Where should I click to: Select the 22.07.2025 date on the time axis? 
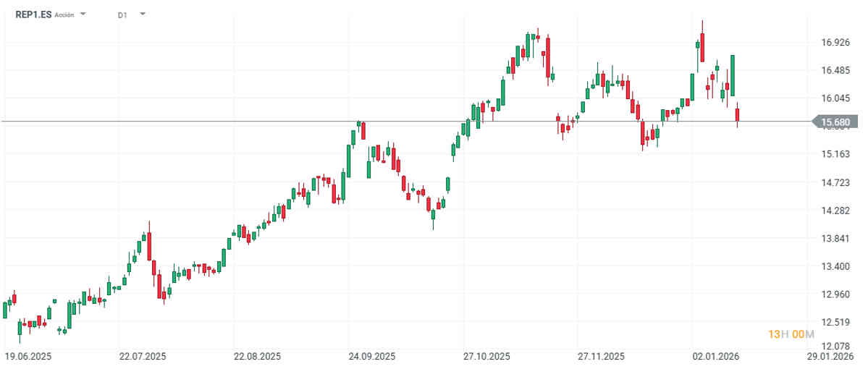pos(143,357)
